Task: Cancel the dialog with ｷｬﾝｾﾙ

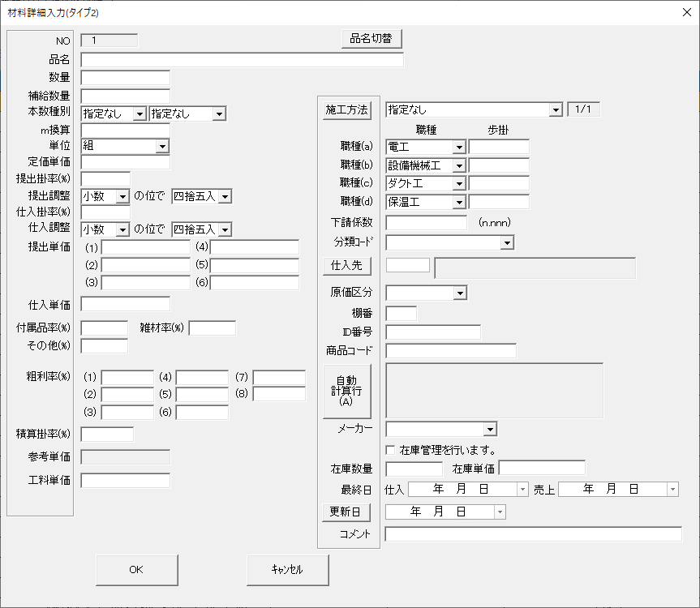Action: coord(287,570)
